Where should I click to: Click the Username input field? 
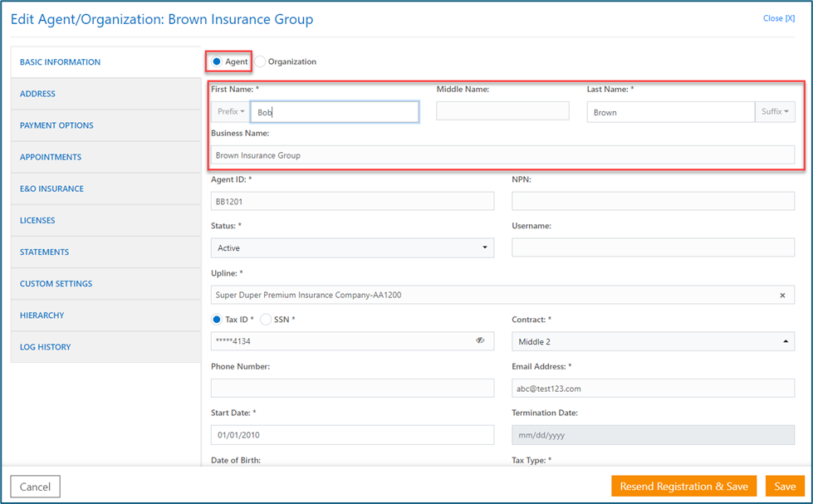pyautogui.click(x=654, y=247)
